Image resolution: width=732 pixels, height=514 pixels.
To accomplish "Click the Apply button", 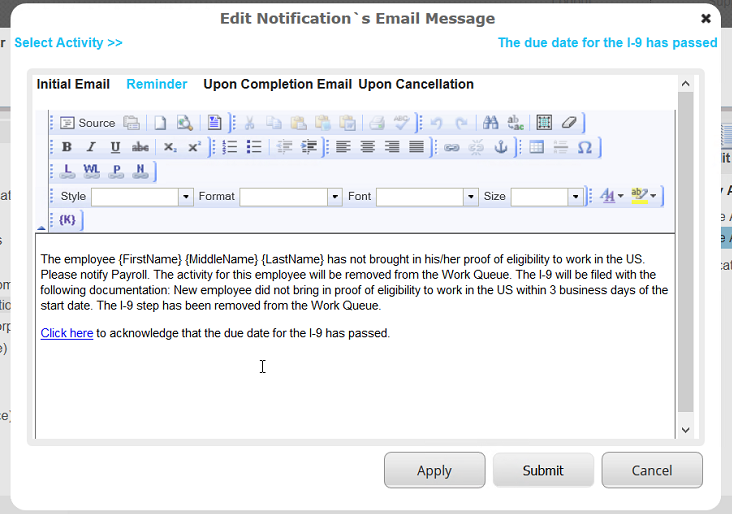I will click(x=435, y=470).
